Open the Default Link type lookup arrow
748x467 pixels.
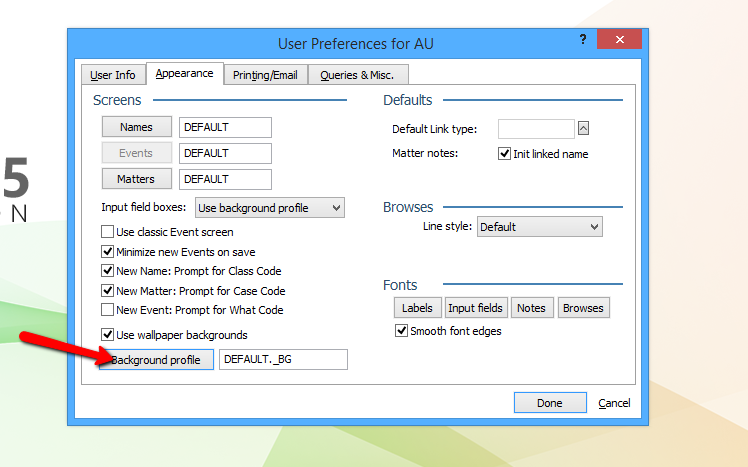[x=583, y=128]
